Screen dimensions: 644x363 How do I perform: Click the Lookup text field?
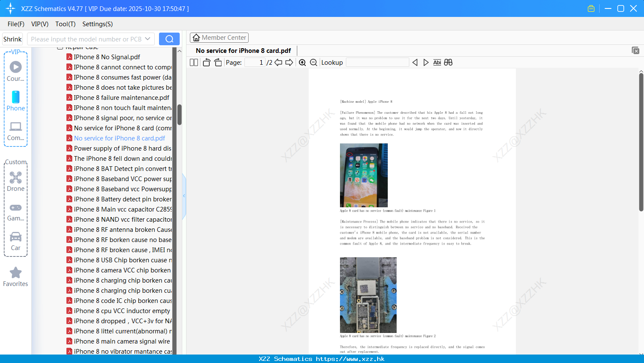377,63
